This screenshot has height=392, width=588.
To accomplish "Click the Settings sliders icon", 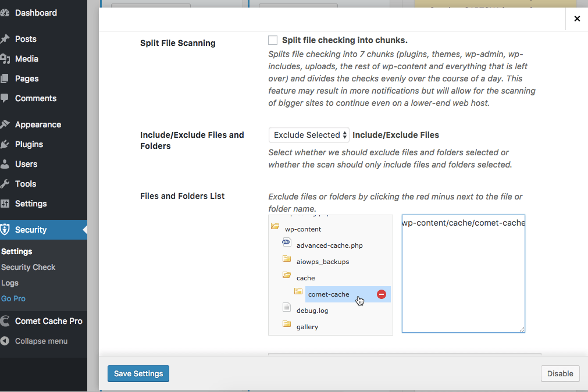I will 5,204.
